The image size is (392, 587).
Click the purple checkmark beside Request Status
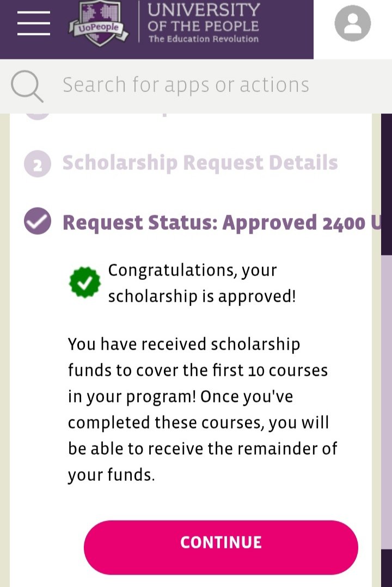click(38, 222)
